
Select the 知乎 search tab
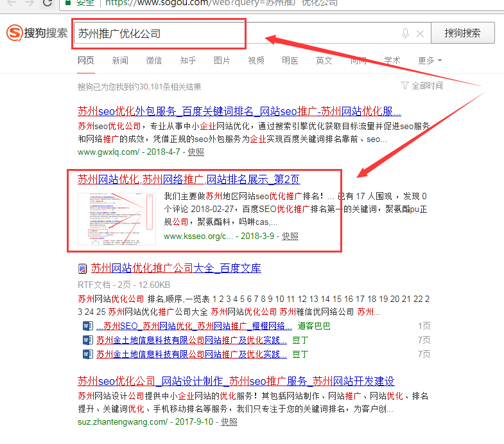pos(188,60)
